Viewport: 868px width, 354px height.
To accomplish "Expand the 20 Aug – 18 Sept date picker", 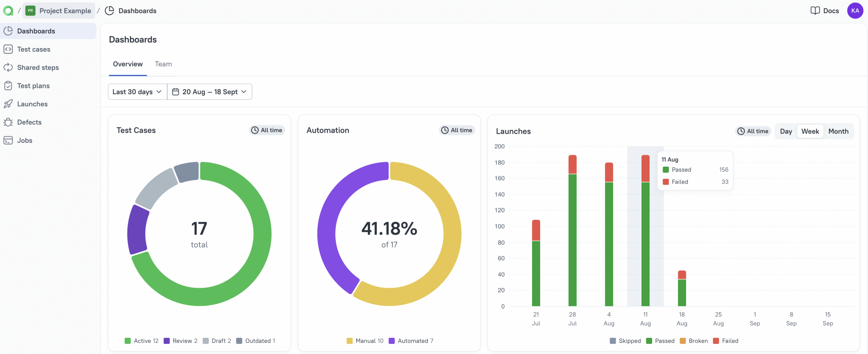I will tap(210, 91).
